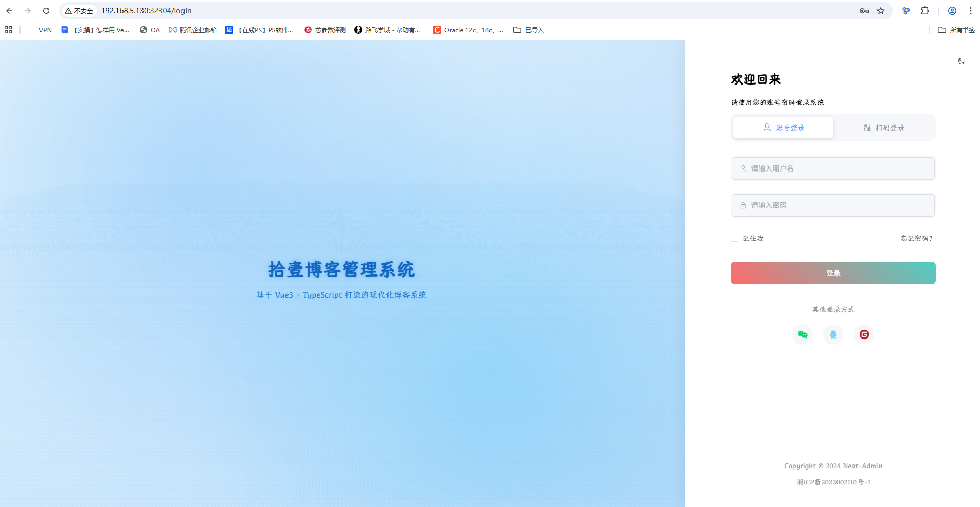This screenshot has width=980, height=507.
Task: Reload the login page
Action: tap(46, 10)
